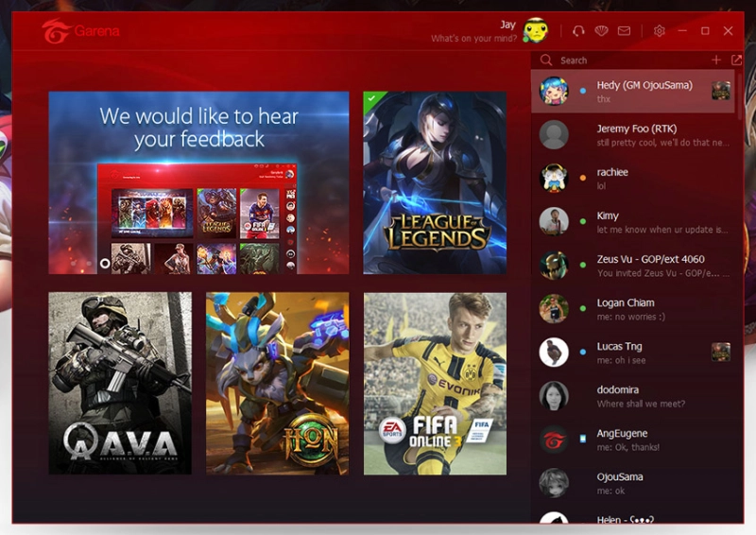The height and width of the screenshot is (535, 756).
Task: Click Hedy's avatar picture
Action: pos(554,91)
